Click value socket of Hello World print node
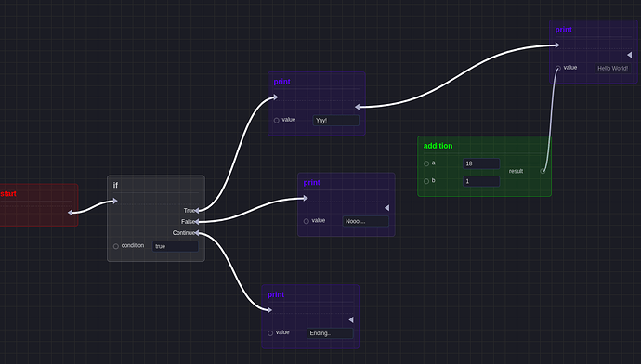 point(558,68)
